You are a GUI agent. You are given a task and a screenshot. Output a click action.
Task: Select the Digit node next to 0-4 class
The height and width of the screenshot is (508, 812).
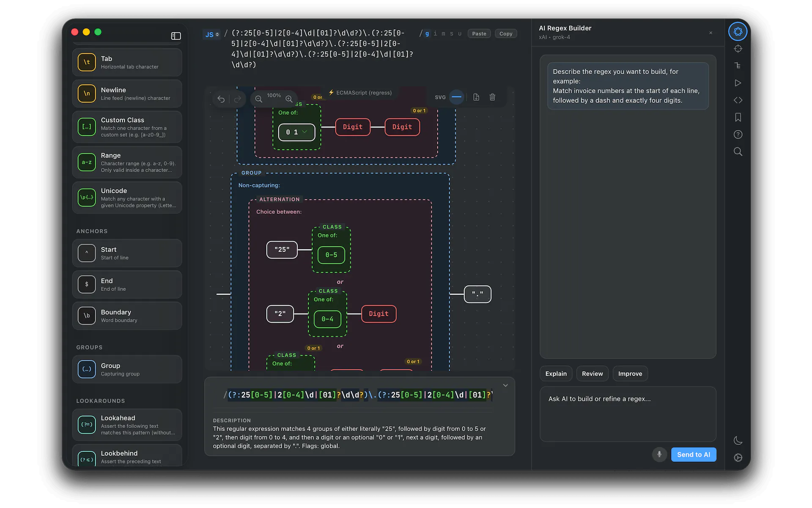pos(379,314)
